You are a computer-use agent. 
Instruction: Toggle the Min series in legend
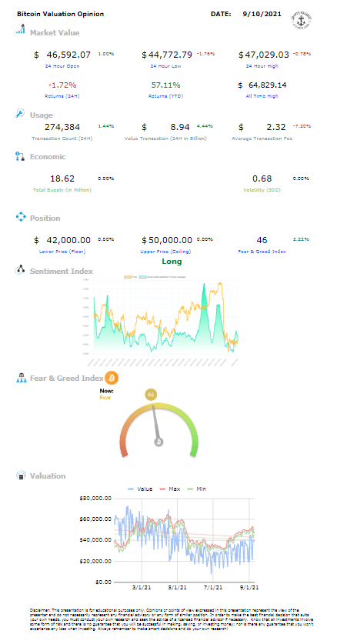click(196, 489)
